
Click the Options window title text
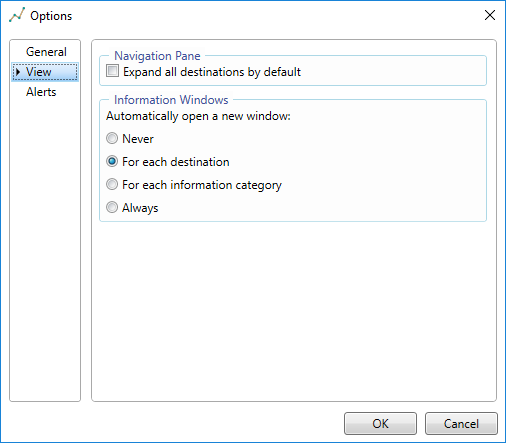pos(51,16)
